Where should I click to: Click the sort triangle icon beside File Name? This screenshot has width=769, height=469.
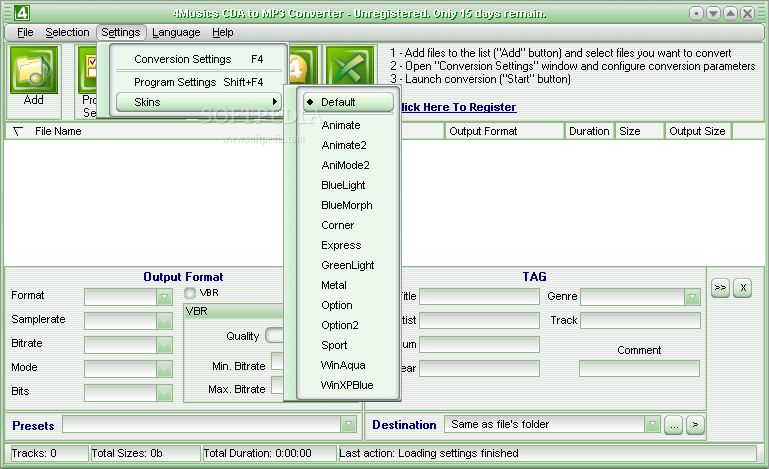pos(18,131)
